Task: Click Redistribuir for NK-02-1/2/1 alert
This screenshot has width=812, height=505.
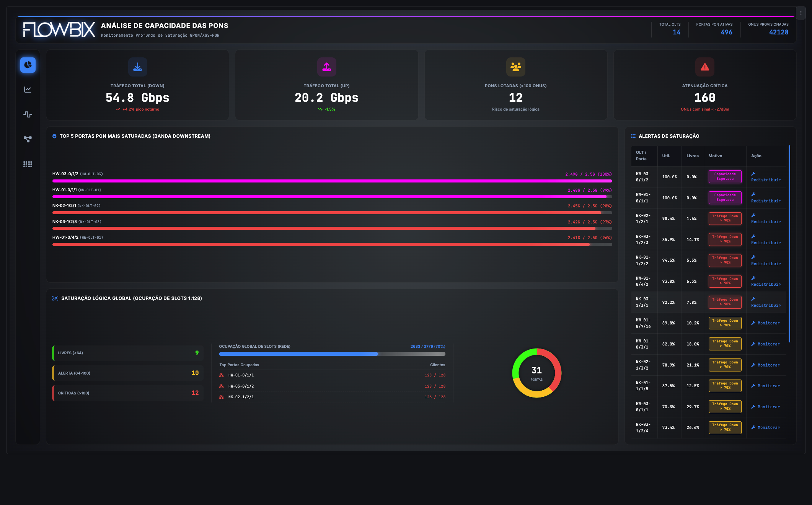Action: click(766, 218)
